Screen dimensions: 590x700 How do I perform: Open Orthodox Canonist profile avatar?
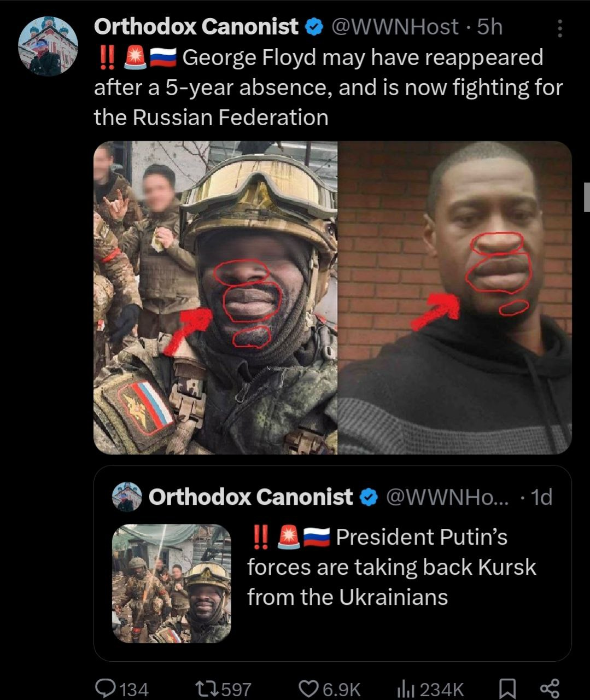[48, 46]
